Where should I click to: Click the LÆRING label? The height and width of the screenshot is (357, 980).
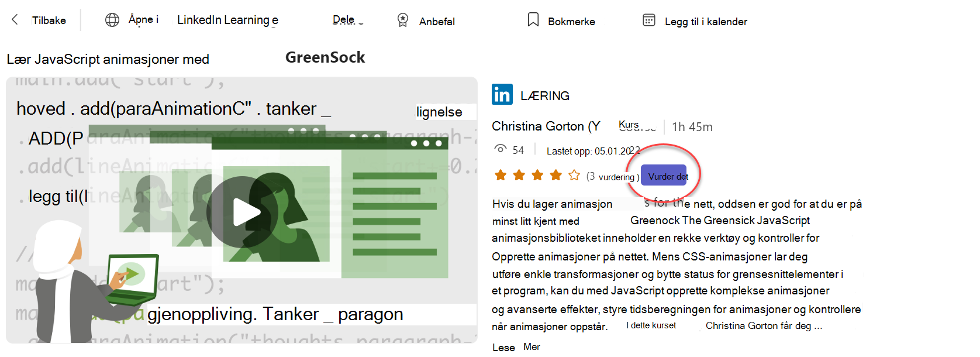[545, 96]
